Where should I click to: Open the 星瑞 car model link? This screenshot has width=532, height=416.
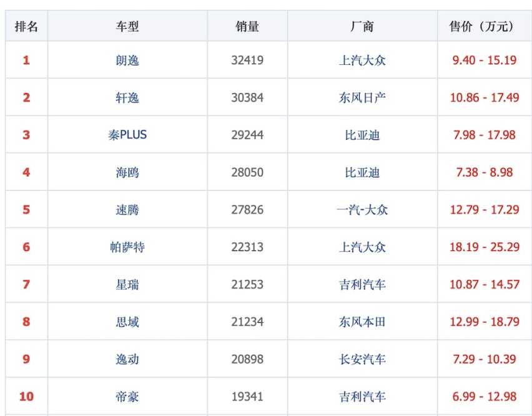click(127, 284)
